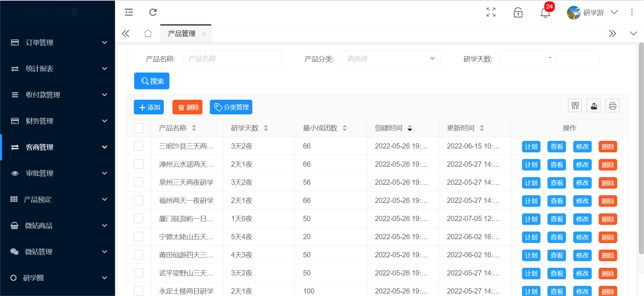Click the lock screen icon
This screenshot has width=644, height=296.
(x=518, y=12)
